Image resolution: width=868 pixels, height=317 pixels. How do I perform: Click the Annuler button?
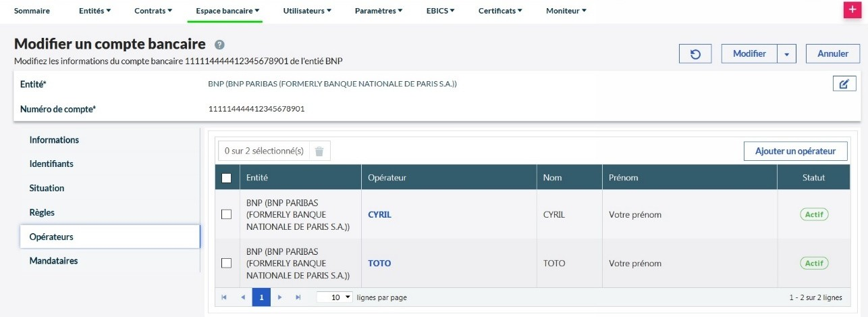pos(832,54)
